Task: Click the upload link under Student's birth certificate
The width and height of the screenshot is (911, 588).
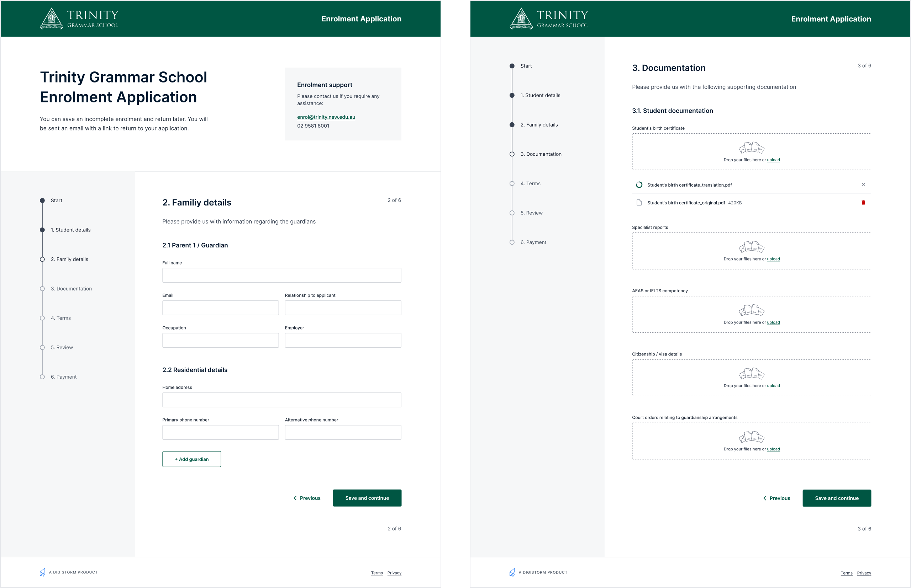Action: point(773,160)
